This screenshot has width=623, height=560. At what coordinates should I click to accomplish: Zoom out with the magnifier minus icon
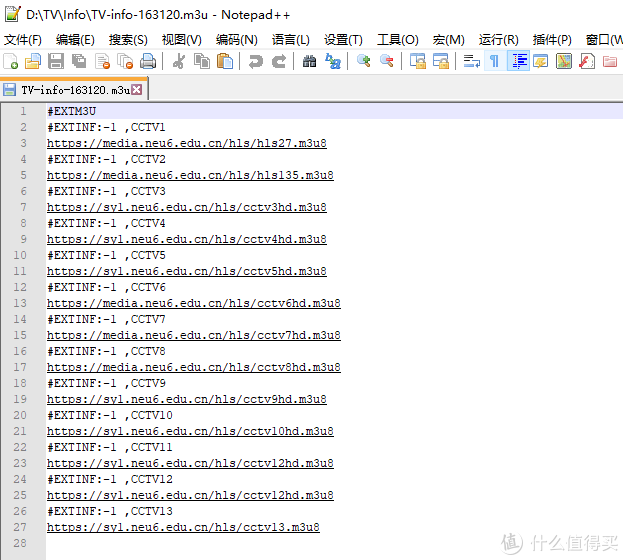[x=387, y=62]
